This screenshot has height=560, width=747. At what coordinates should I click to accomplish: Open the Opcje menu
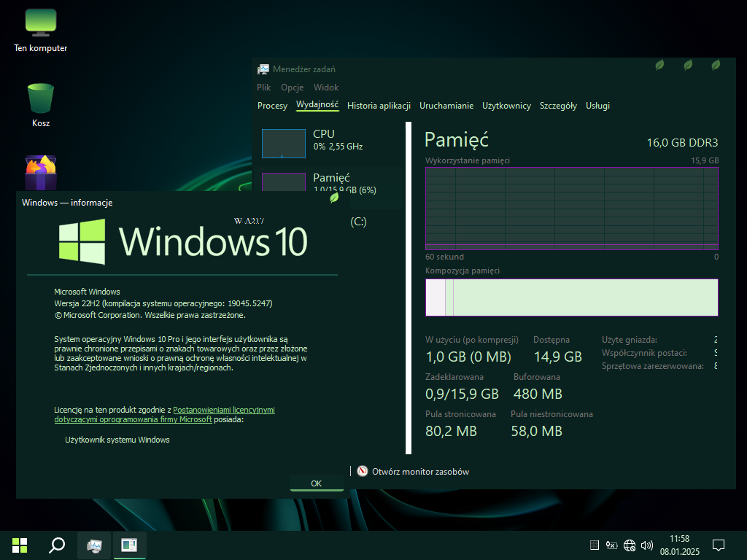292,87
